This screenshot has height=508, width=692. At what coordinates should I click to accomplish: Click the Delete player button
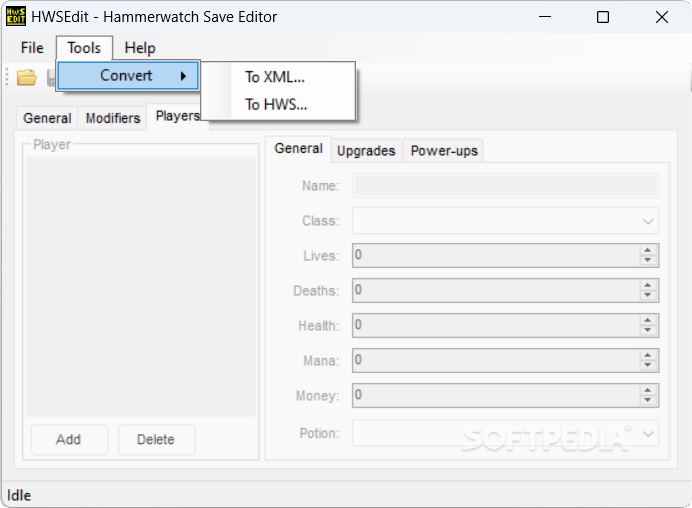point(156,440)
